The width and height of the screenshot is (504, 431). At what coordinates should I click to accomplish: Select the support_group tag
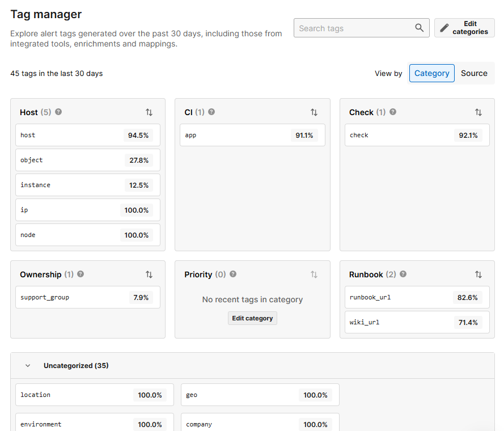[87, 297]
